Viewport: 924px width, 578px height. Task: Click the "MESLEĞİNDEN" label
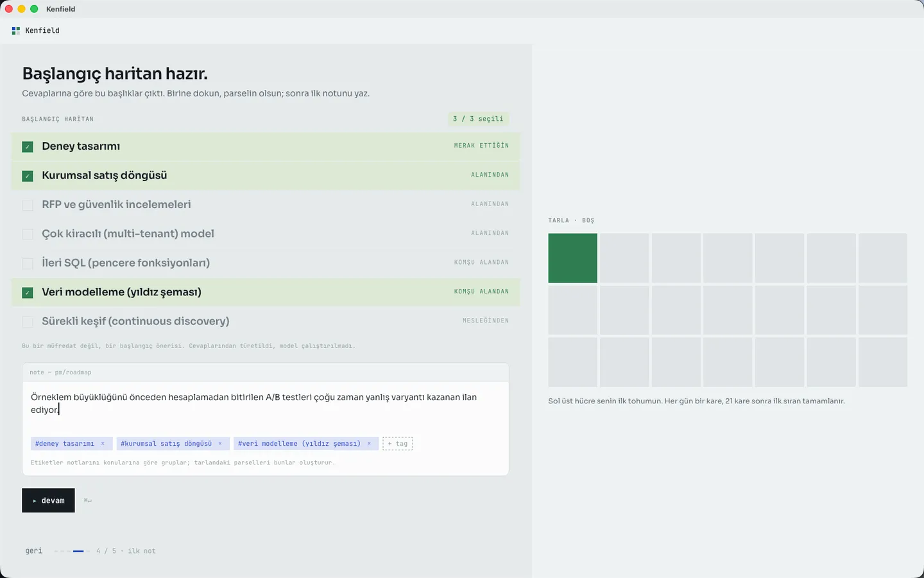click(x=486, y=320)
